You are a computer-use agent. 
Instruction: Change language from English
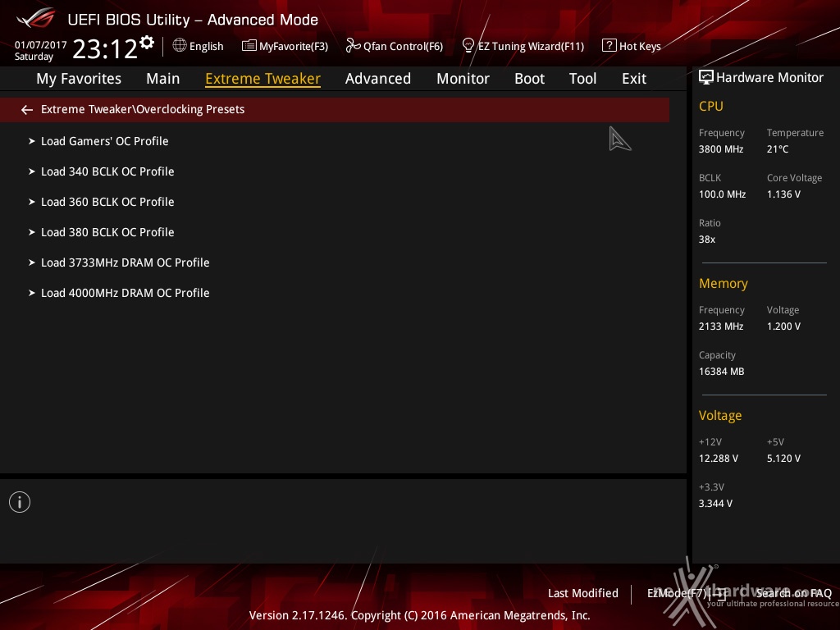(x=206, y=47)
